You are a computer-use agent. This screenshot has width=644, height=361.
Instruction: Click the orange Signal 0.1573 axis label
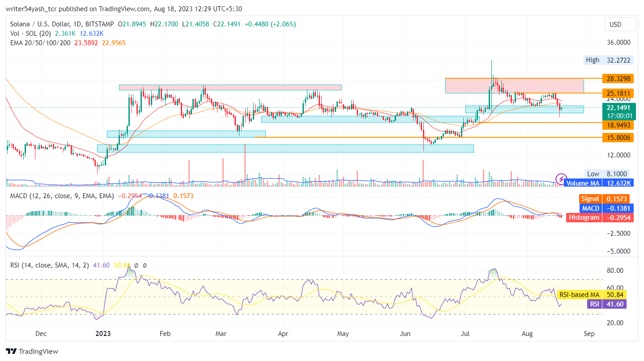click(x=604, y=199)
